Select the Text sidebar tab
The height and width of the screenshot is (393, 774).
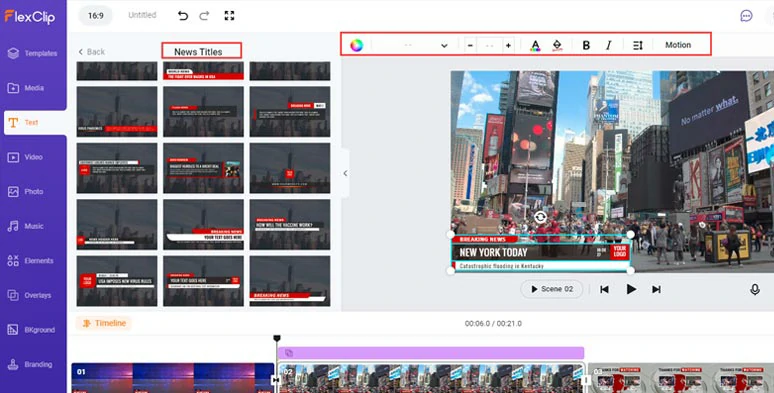35,122
